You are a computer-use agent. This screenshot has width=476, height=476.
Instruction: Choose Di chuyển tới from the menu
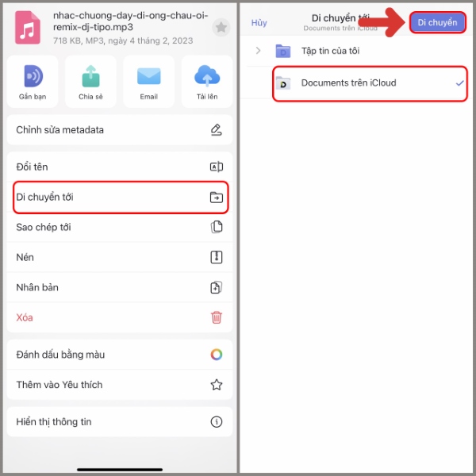(x=121, y=197)
